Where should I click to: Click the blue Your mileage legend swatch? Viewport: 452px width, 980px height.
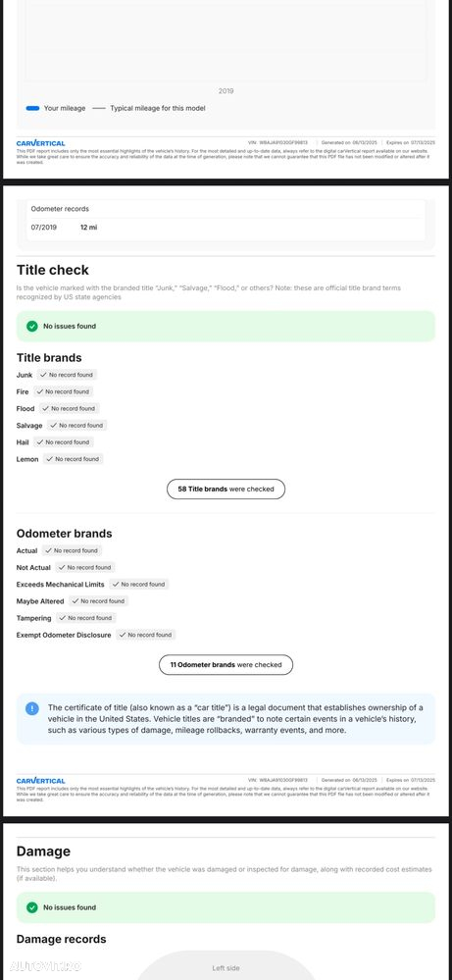(33, 108)
